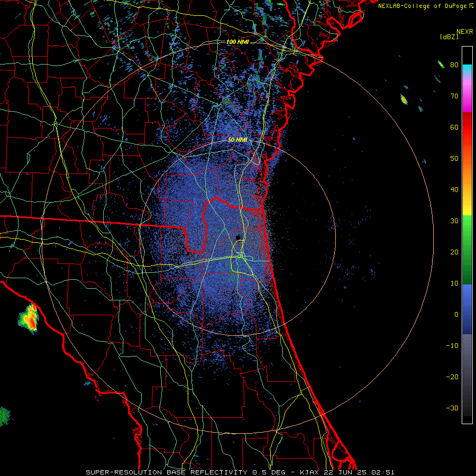Click the -10 dBZ legend value

(x=452, y=346)
